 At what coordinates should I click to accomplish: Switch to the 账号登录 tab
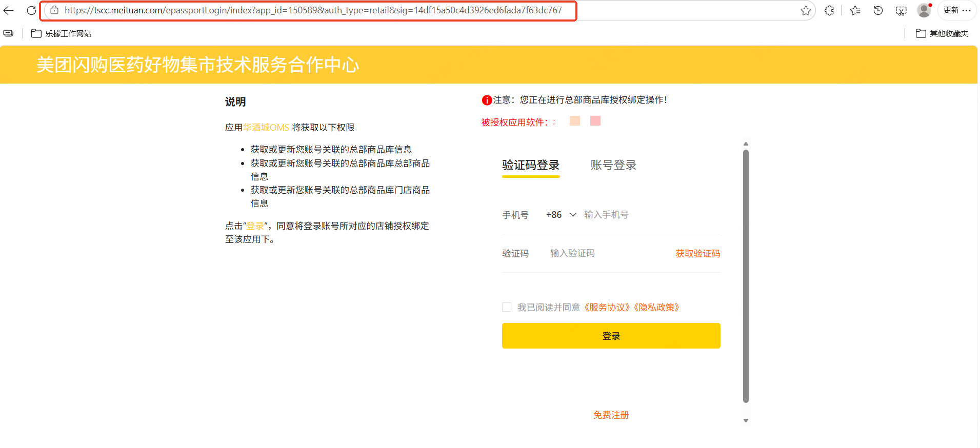[x=613, y=165]
